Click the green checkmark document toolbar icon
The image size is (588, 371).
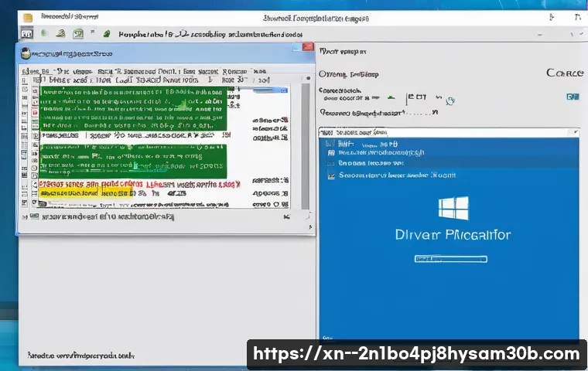click(77, 34)
